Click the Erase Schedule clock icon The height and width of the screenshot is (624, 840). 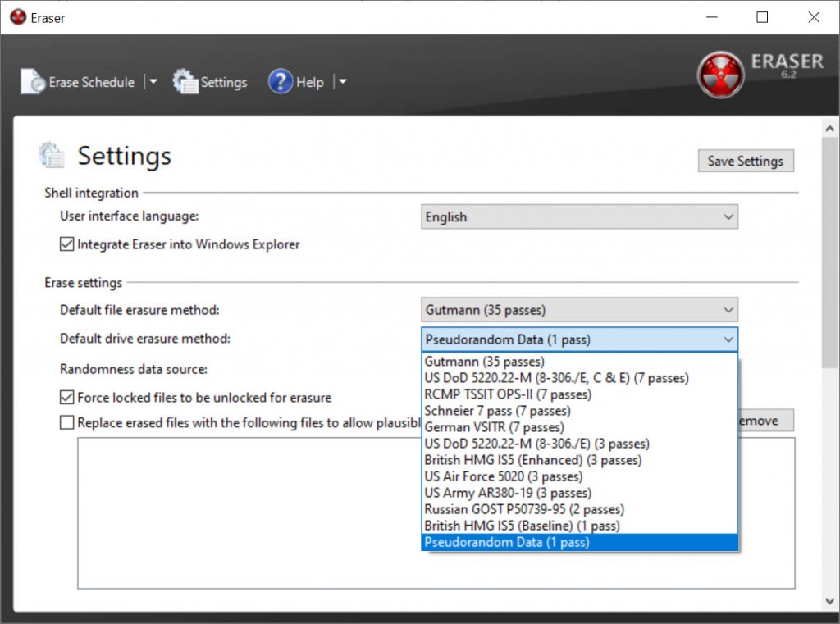[x=33, y=82]
